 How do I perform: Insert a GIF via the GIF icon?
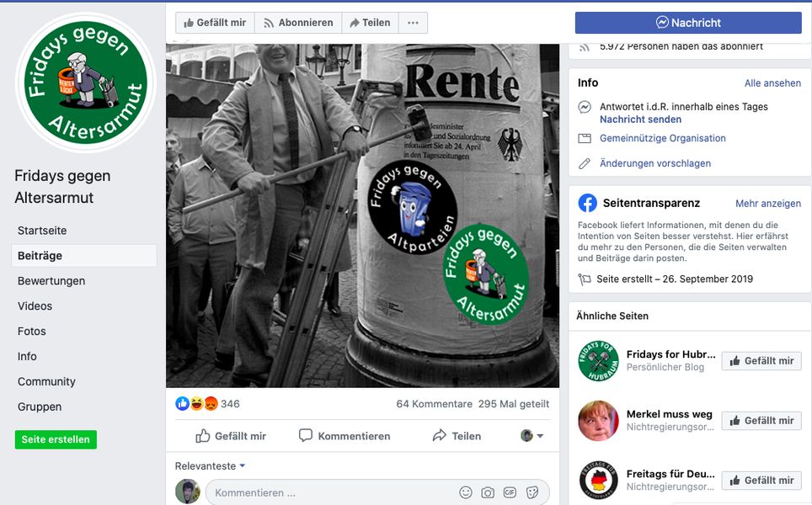[x=510, y=492]
